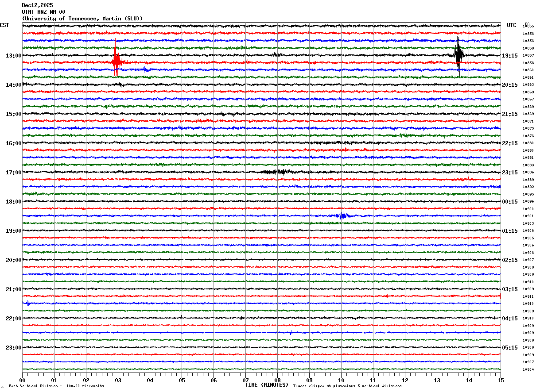Image resolution: width=536 pixels, height=392 pixels.
Task: Click the 19:15 UTC row label
Action: tap(510, 56)
